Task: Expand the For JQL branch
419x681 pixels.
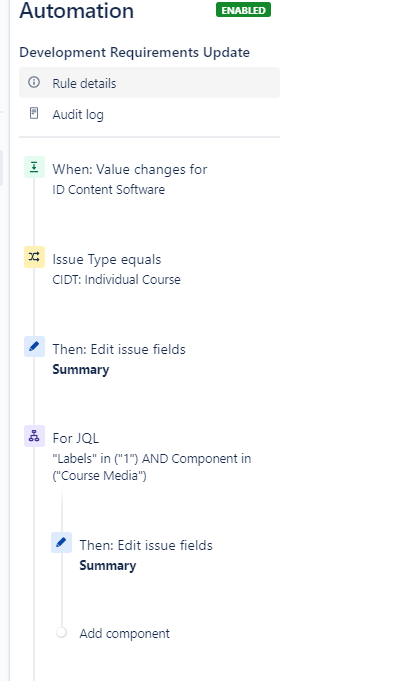Action: 76,438
